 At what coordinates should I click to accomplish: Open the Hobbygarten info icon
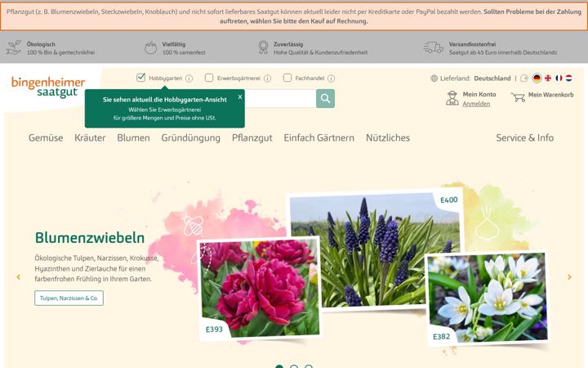[x=189, y=79]
